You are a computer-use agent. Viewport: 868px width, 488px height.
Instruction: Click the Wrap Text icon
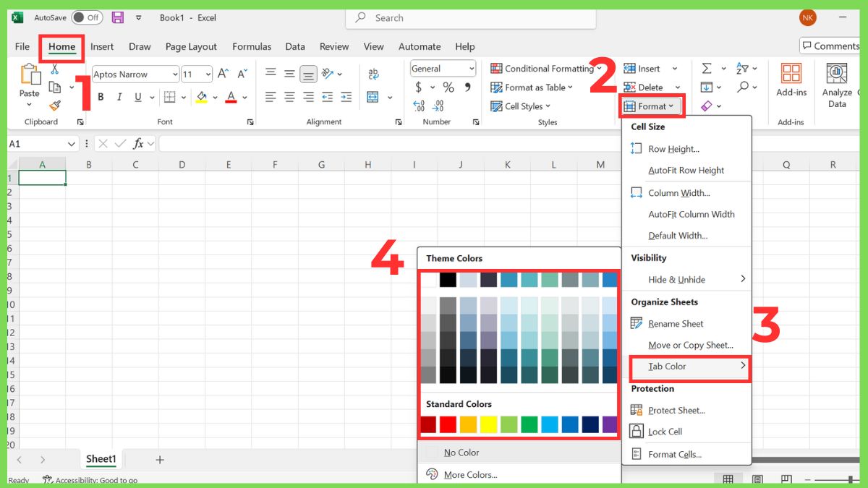point(373,73)
